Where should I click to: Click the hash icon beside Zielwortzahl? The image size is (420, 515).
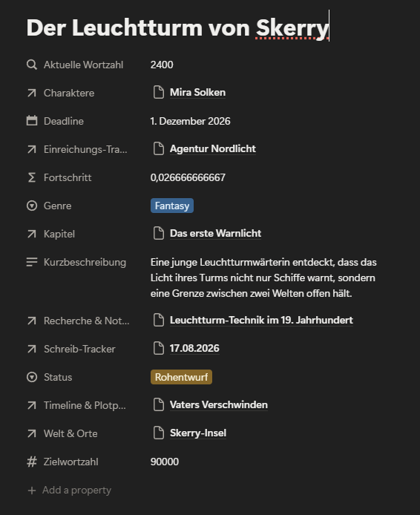(32, 462)
